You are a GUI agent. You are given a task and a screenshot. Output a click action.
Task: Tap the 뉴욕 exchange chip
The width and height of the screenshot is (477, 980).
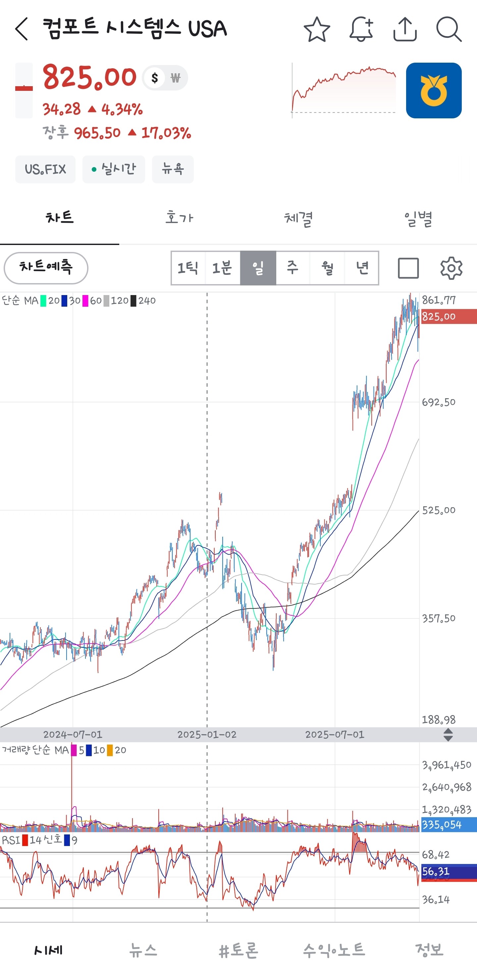(x=173, y=169)
